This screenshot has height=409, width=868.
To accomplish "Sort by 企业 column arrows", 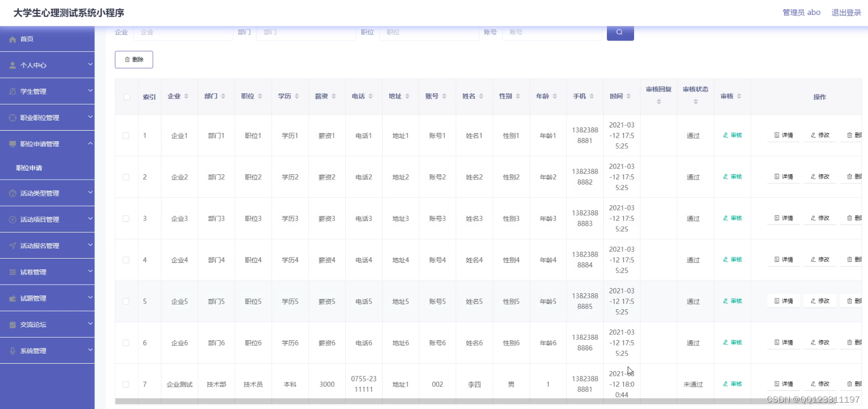I will pos(186,97).
